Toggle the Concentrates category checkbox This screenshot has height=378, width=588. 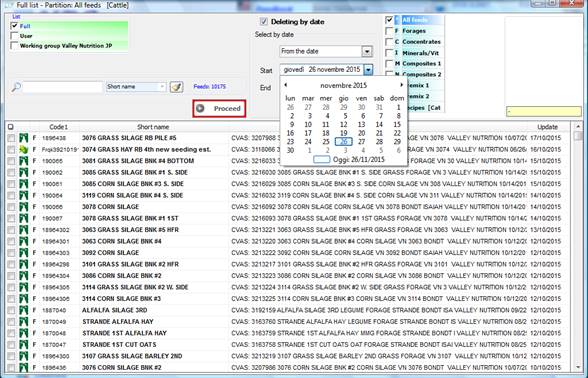389,42
